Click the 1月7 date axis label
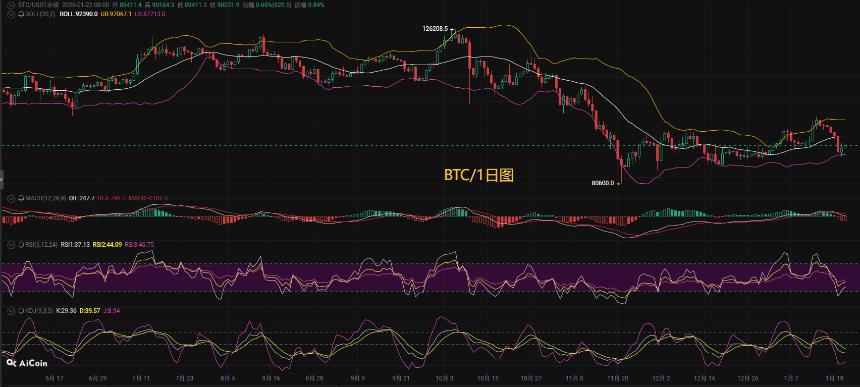The image size is (860, 387). coord(790,378)
